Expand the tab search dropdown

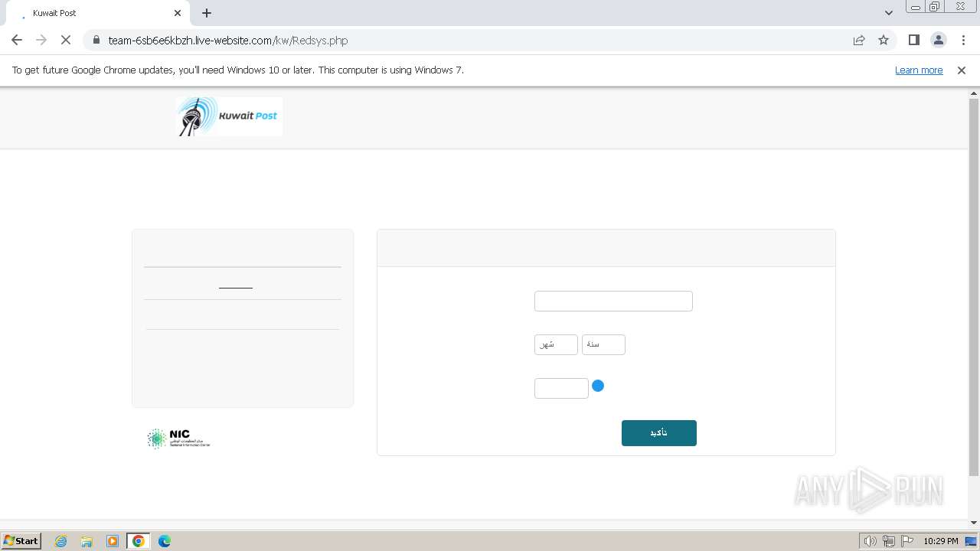(888, 13)
